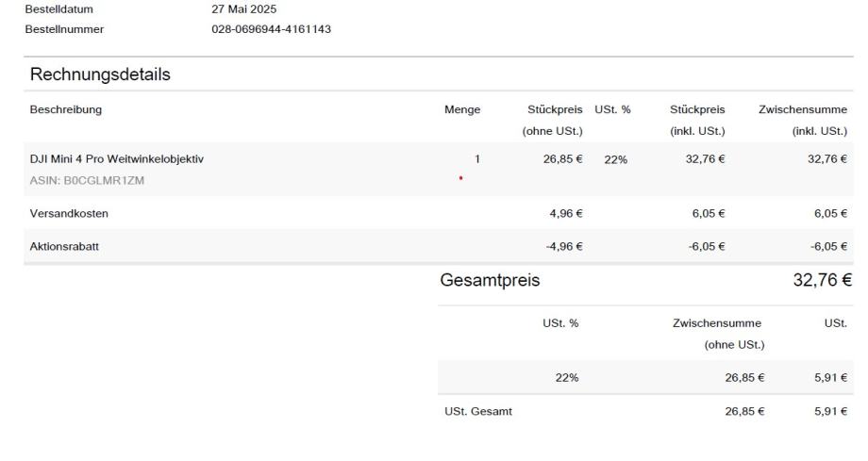The height and width of the screenshot is (461, 868).
Task: Click the item quantity value 1
Action: click(x=477, y=159)
